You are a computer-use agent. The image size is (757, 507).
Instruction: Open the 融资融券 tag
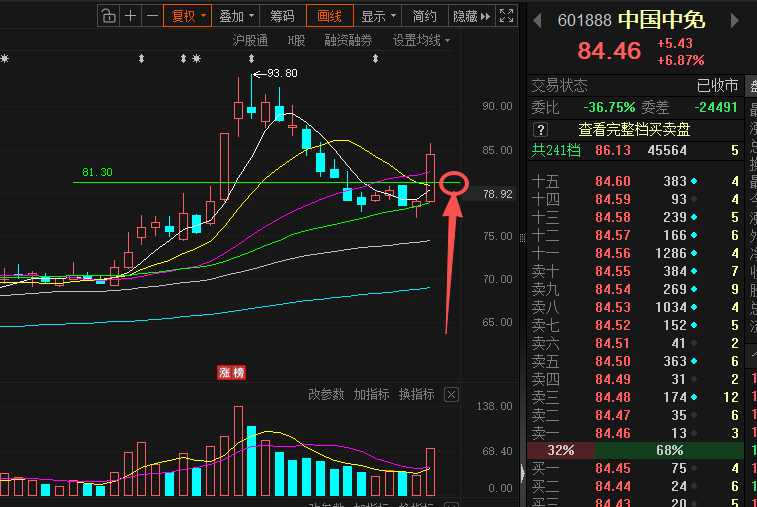(x=348, y=41)
